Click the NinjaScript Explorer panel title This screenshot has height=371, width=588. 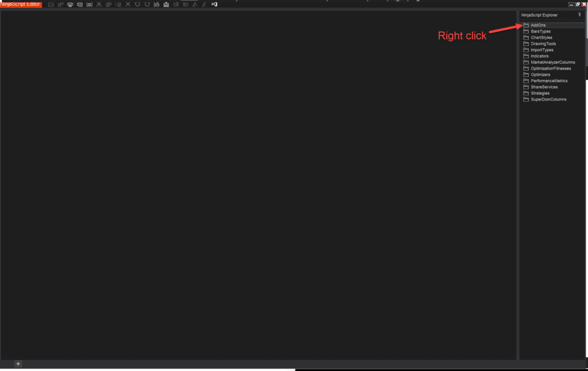[x=539, y=15]
